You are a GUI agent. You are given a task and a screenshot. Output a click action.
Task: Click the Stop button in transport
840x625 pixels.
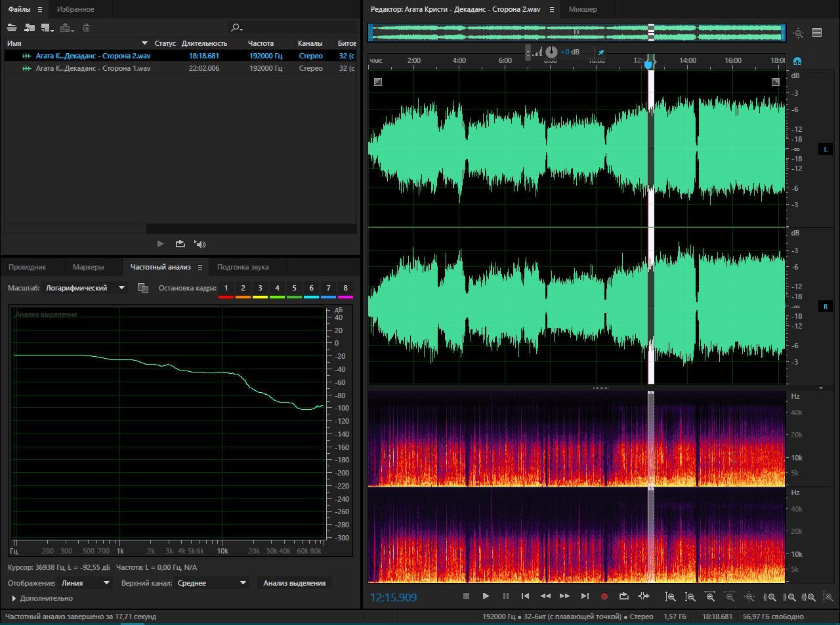point(466,596)
